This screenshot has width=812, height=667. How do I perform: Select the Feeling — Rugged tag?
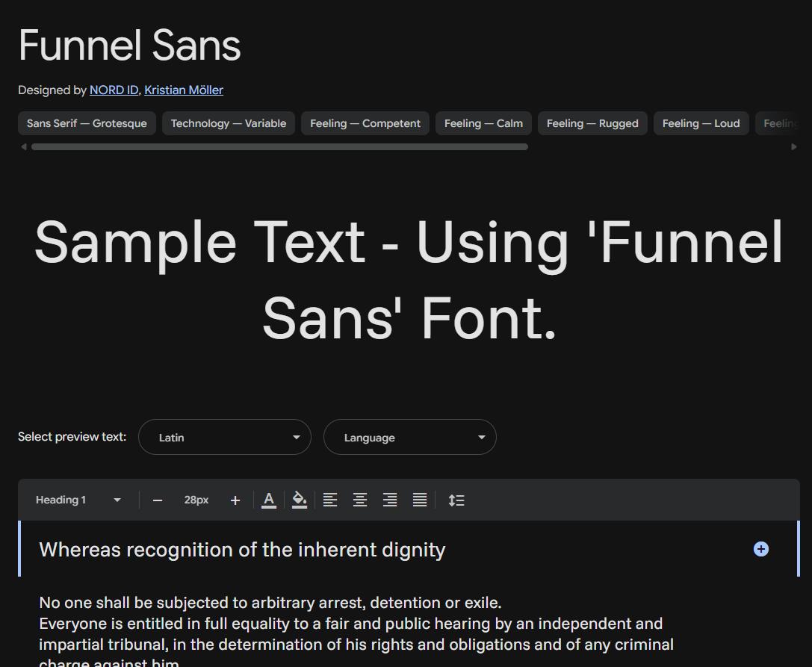(592, 123)
